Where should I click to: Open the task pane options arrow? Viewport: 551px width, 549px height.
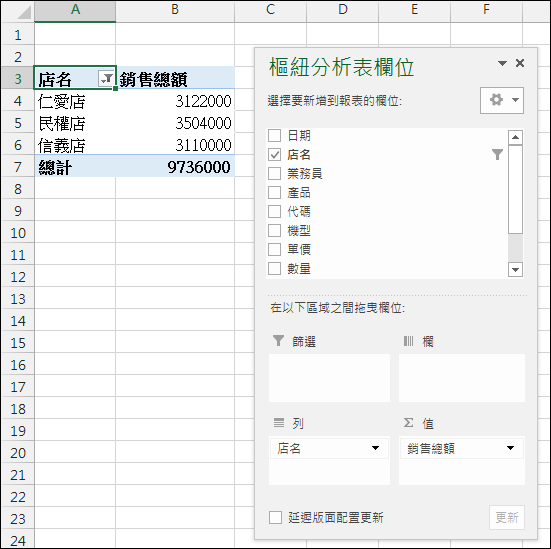tap(502, 63)
